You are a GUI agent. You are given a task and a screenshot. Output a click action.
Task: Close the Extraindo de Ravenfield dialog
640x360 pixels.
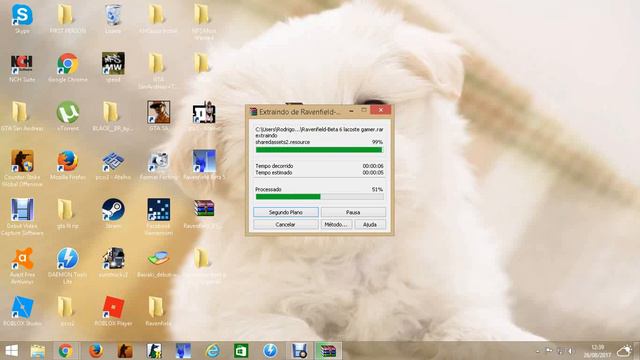[x=381, y=110]
